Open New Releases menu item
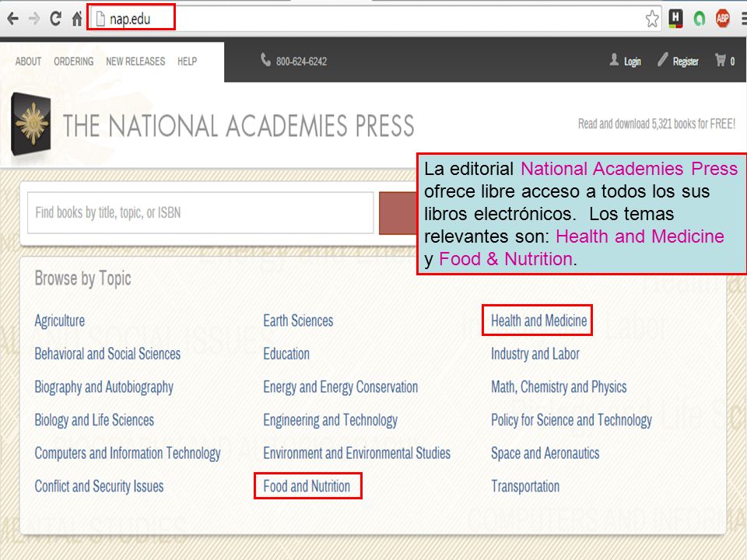This screenshot has height=560, width=747. click(135, 61)
